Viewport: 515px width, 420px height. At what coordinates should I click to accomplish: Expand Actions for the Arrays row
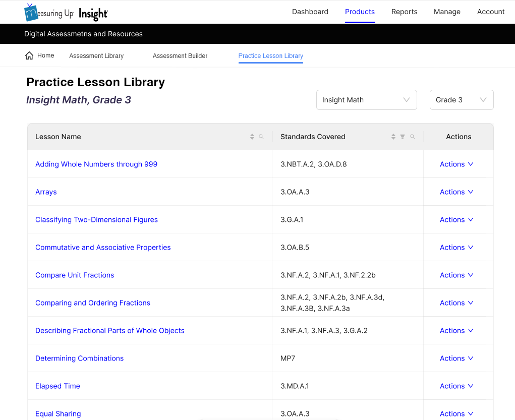point(456,192)
